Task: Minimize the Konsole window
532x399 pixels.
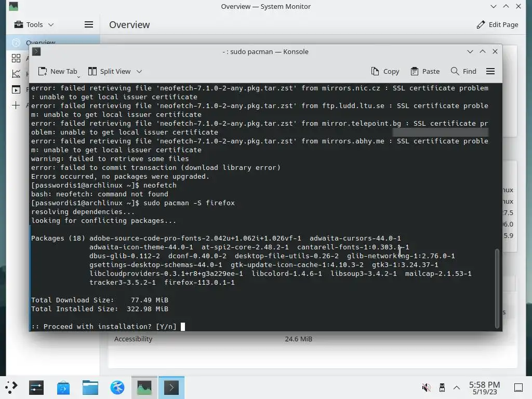Action: 470,51
